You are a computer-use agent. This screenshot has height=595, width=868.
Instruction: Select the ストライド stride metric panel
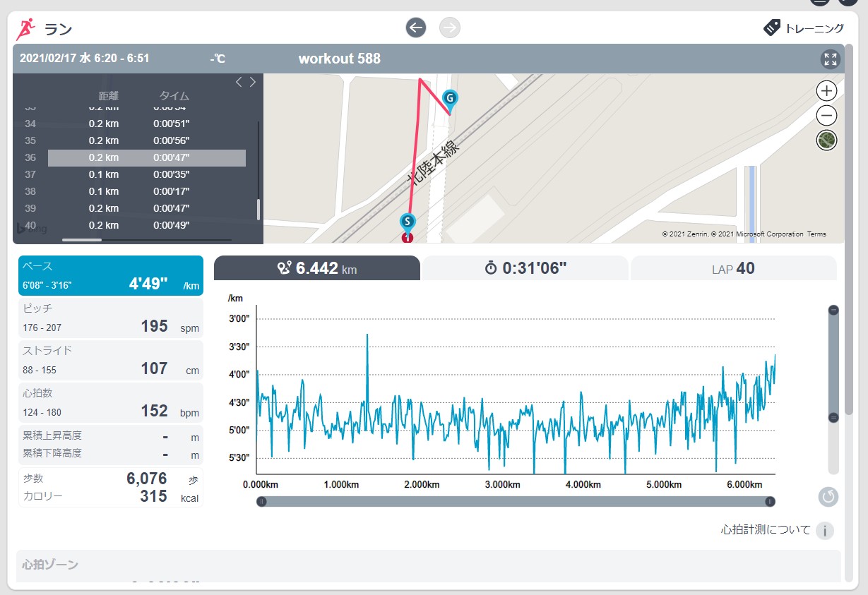pos(111,360)
